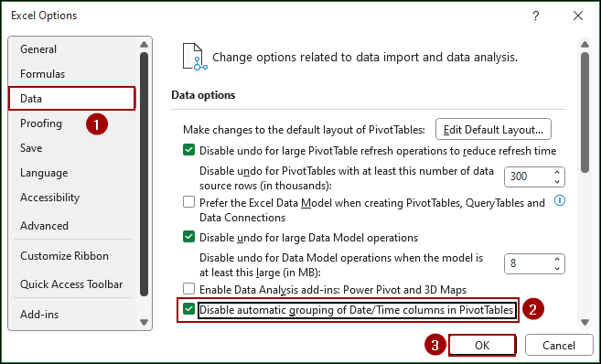Uncheck disable automatic grouping of Date/Time columns
This screenshot has height=364, width=601.
pyautogui.click(x=188, y=309)
